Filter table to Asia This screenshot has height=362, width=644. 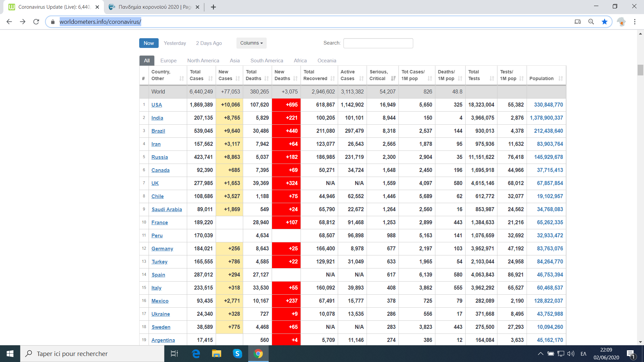tap(235, 61)
